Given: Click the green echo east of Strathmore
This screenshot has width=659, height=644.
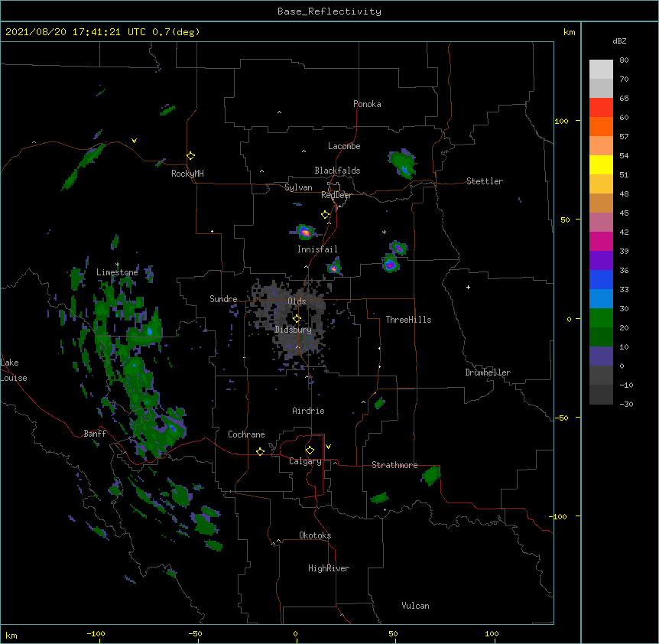Looking at the screenshot, I should pyautogui.click(x=430, y=476).
